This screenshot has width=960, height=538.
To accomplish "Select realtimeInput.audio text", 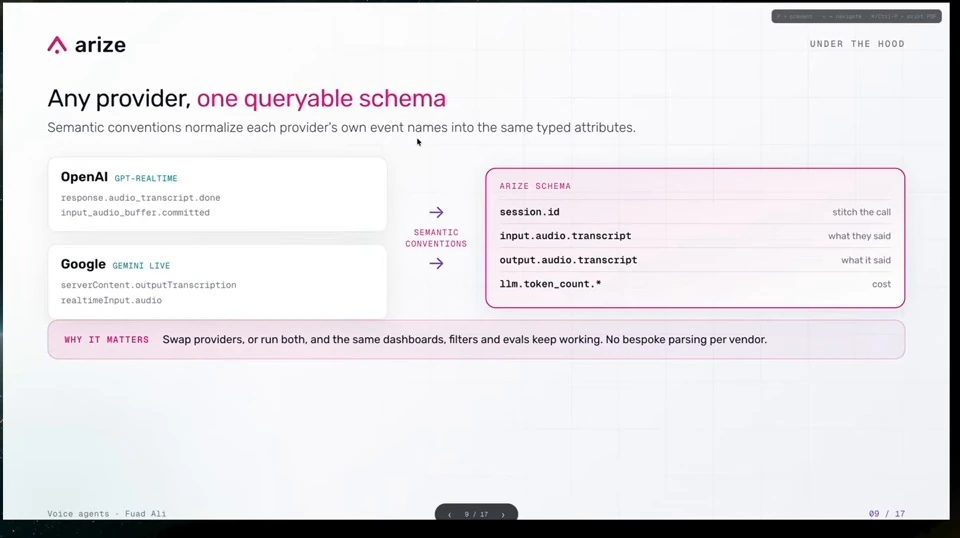I will 111,301.
